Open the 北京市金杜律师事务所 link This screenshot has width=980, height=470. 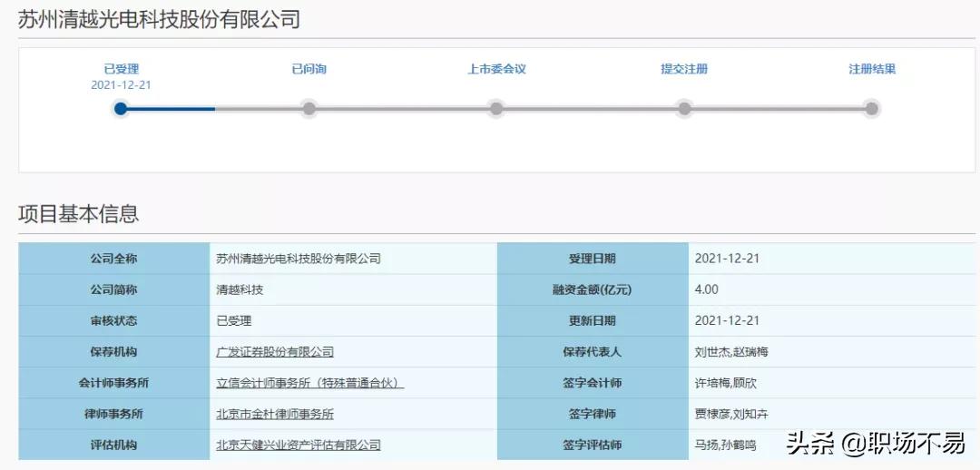[274, 414]
